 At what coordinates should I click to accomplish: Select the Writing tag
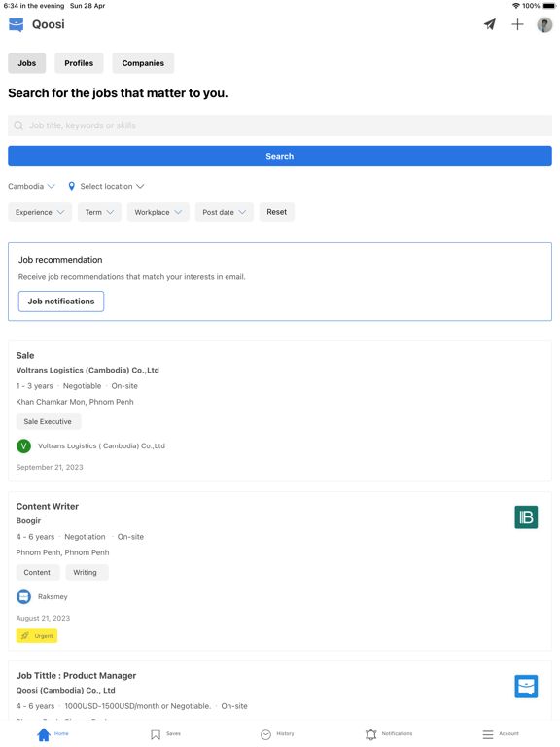86,573
